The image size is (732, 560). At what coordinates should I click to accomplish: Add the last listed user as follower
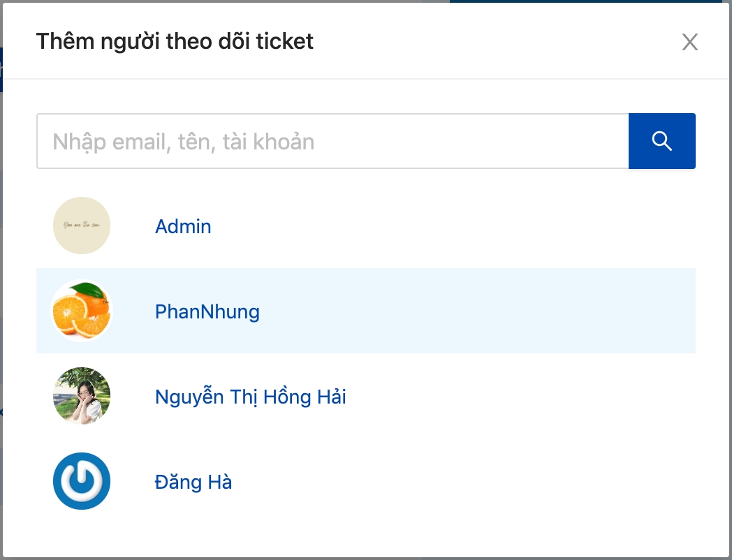(x=193, y=482)
